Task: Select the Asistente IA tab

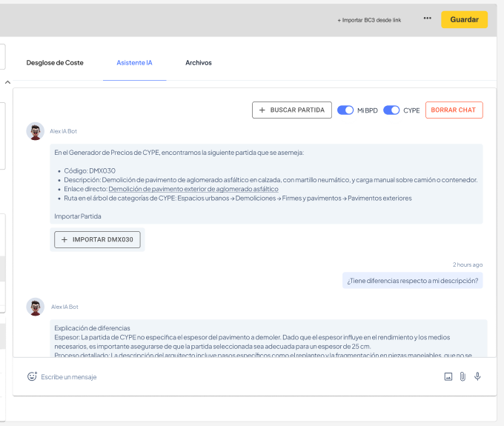Action: [134, 63]
